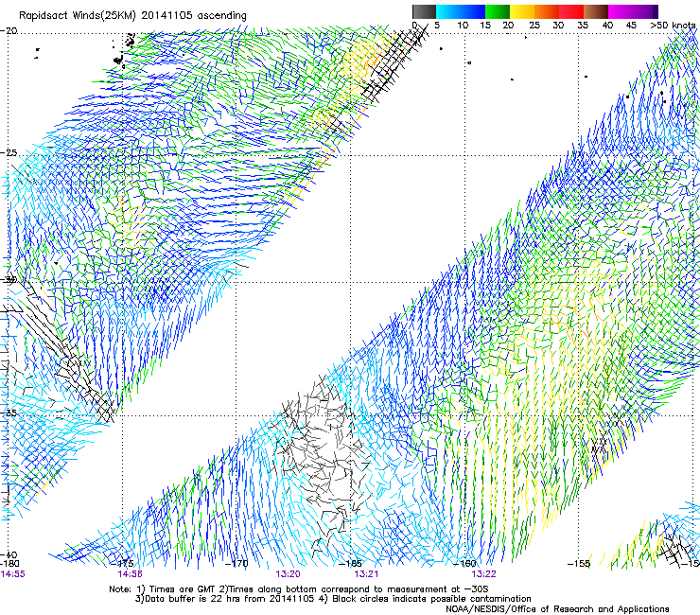Viewport: 700px width, 615px height.
Task: Click the brown 35-40 knots color swatch
Action: click(596, 11)
